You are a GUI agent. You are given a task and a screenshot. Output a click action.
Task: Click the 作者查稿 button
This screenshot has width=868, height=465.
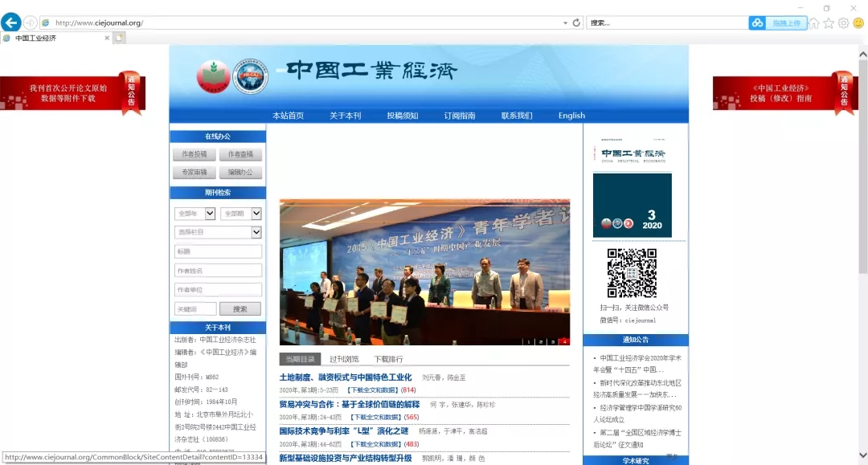coord(240,154)
